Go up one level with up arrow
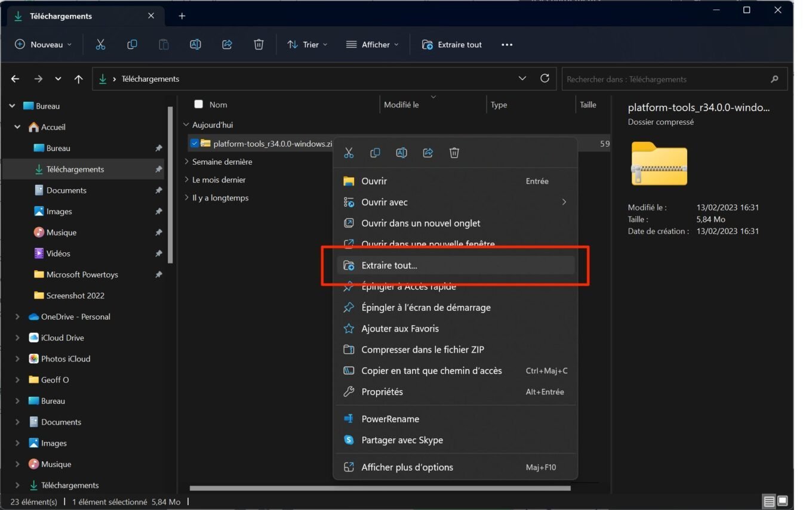Image resolution: width=812 pixels, height=510 pixels. [x=78, y=79]
